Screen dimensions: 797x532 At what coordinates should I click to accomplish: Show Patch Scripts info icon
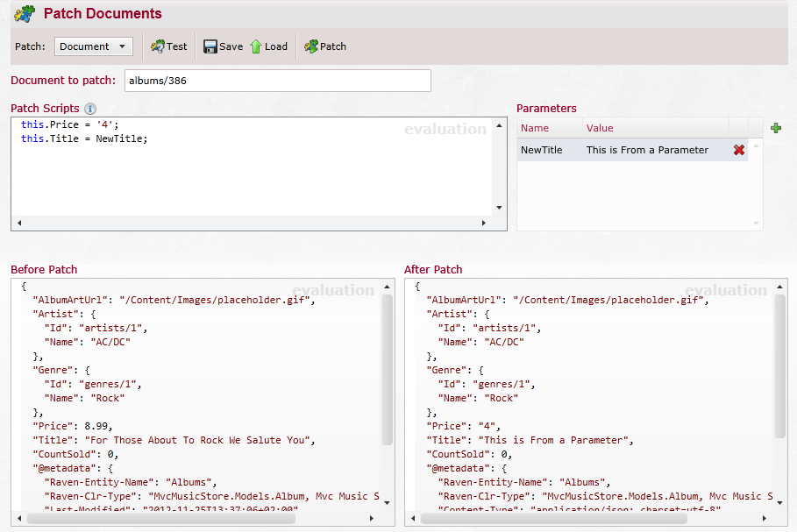tap(90, 109)
